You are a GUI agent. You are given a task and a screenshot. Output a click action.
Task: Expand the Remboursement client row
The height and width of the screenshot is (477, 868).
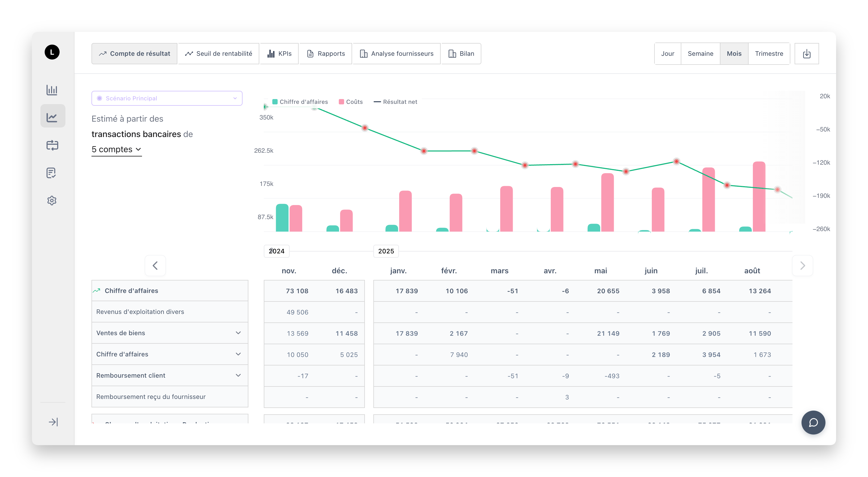click(239, 375)
